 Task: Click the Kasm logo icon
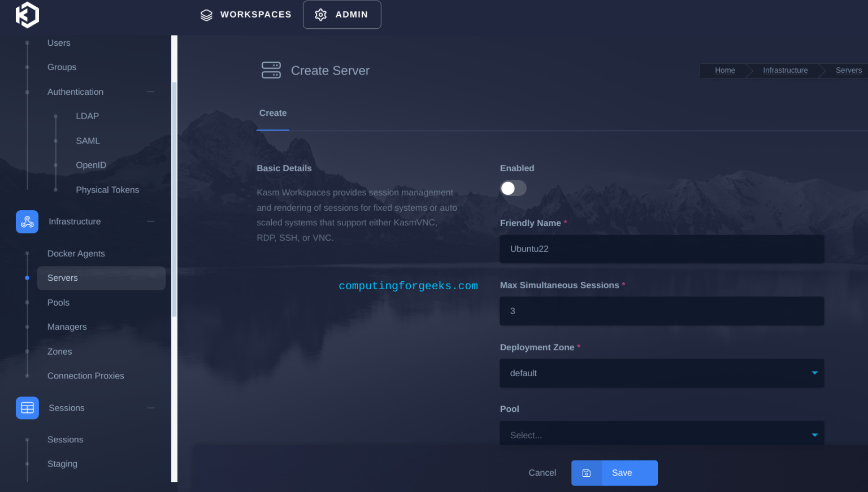coord(27,15)
